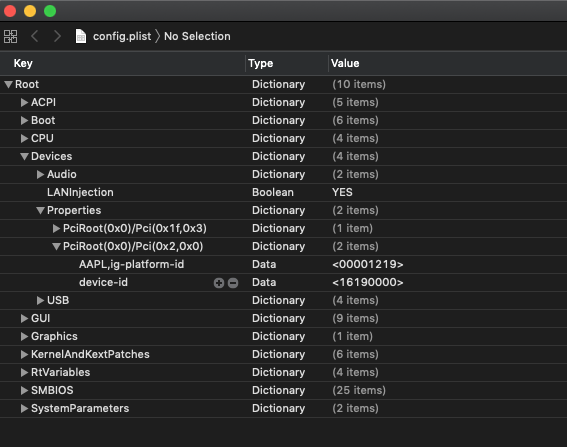Select the LANInjection YES value
The height and width of the screenshot is (447, 567).
click(x=342, y=192)
